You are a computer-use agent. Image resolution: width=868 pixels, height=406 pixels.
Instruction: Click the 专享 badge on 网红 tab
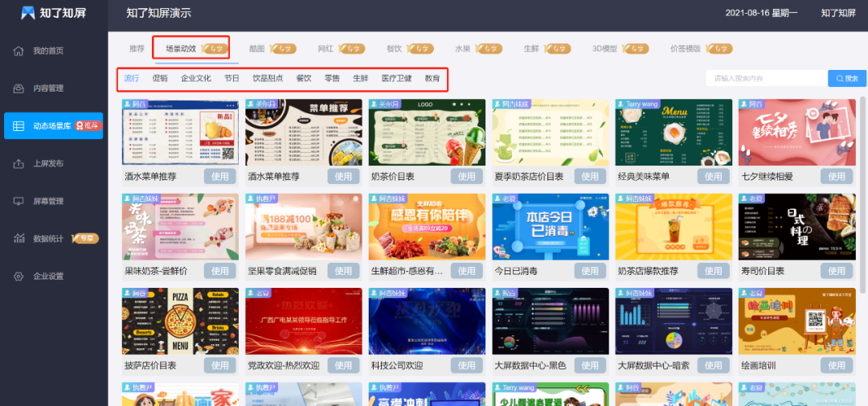[x=352, y=49]
